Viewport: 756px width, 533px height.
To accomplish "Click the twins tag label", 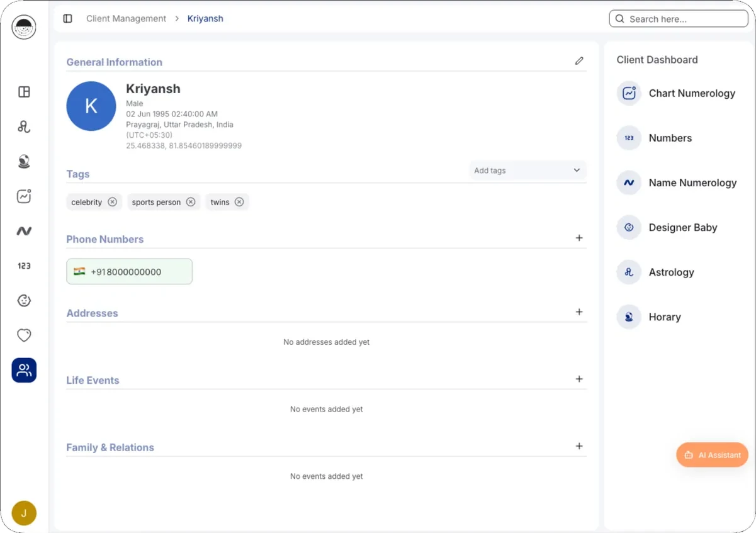I will tap(220, 202).
